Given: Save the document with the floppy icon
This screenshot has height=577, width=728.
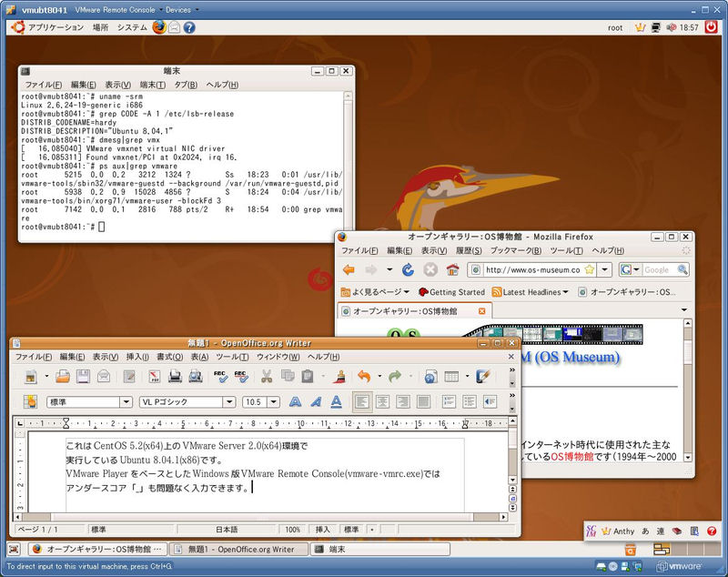Looking at the screenshot, I should tap(83, 377).
